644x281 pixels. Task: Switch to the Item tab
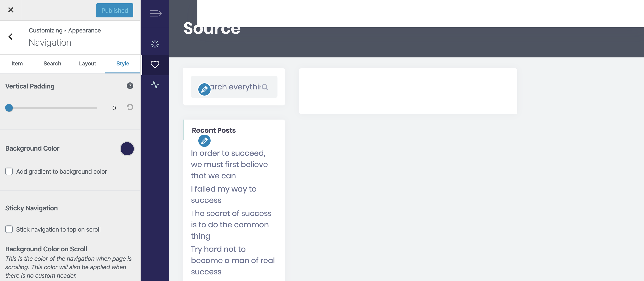point(17,64)
